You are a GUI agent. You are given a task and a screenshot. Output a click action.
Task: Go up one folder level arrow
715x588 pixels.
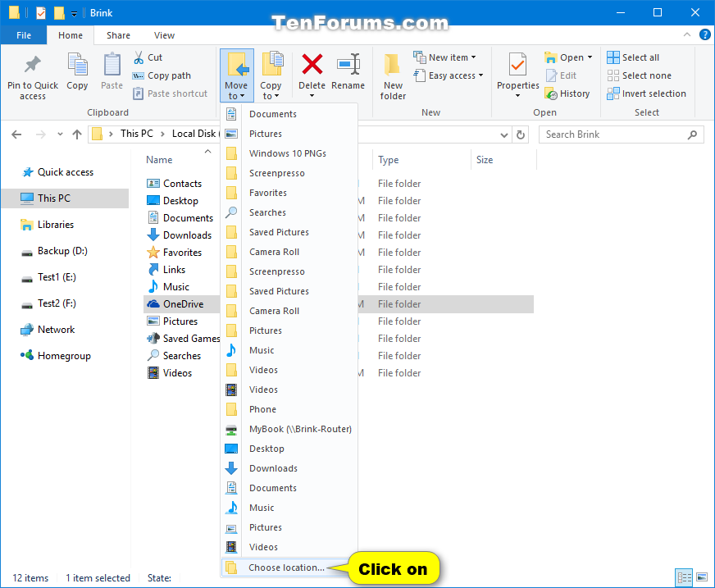coord(76,134)
